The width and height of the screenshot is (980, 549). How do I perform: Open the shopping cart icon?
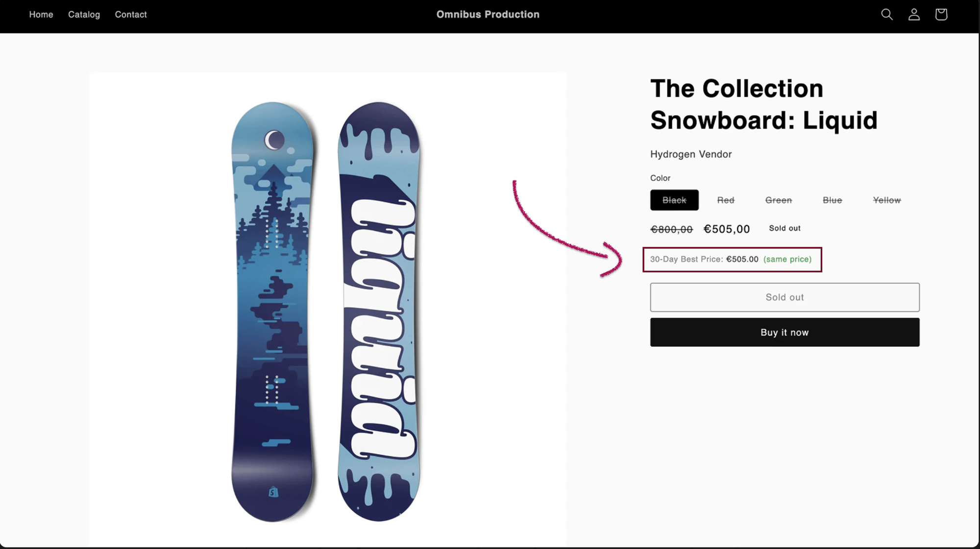click(x=941, y=15)
